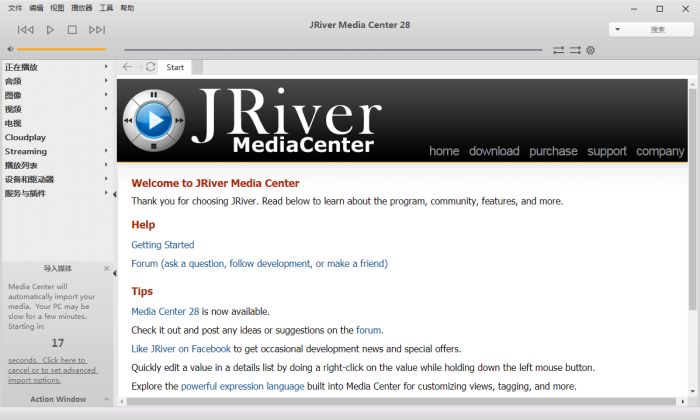Skip to the next track

pyautogui.click(x=97, y=30)
